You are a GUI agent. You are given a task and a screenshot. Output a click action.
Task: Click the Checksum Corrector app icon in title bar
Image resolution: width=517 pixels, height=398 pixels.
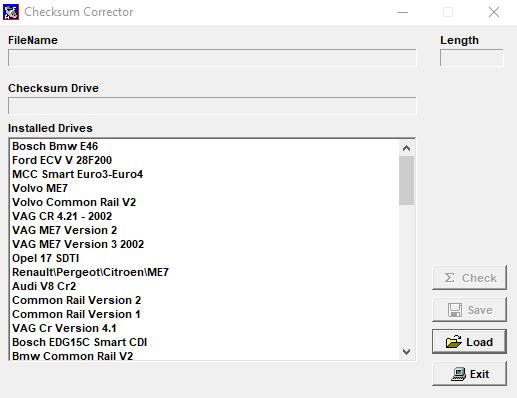coord(11,12)
